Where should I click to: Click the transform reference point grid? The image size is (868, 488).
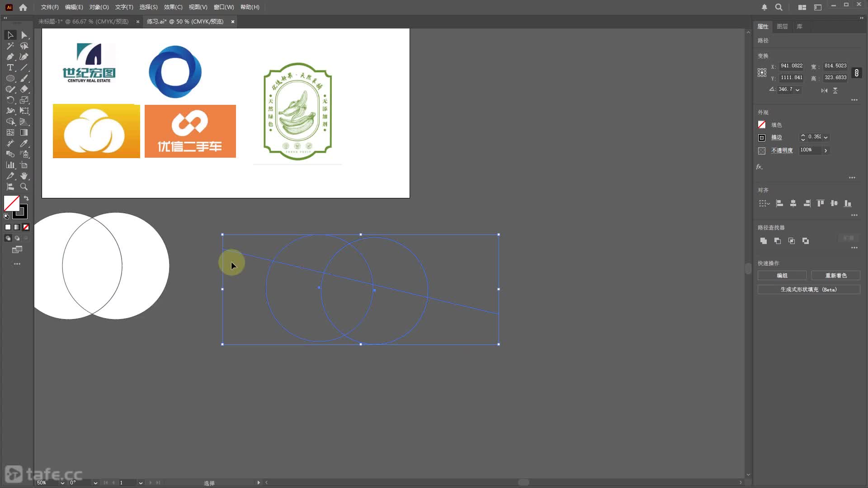click(x=762, y=72)
